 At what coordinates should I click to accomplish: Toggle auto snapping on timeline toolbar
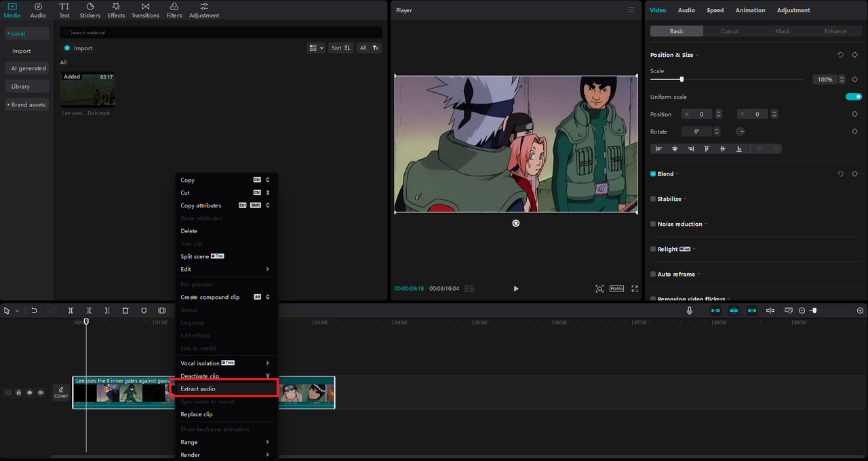[x=734, y=310]
